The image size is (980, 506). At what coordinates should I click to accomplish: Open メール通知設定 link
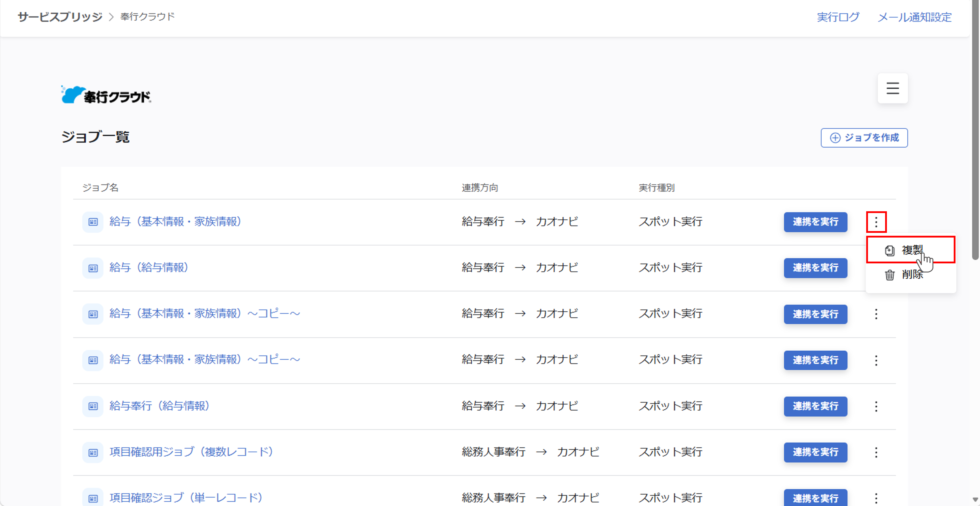coord(914,17)
